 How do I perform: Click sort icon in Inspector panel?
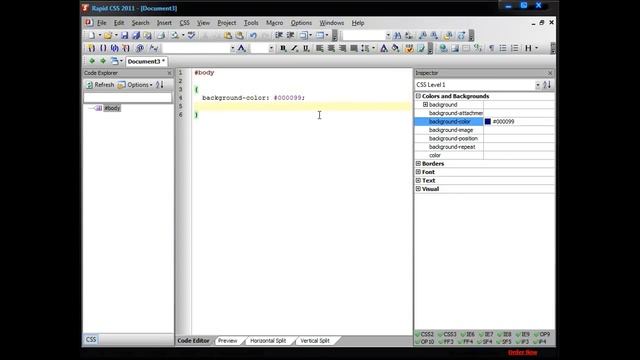click(x=547, y=84)
